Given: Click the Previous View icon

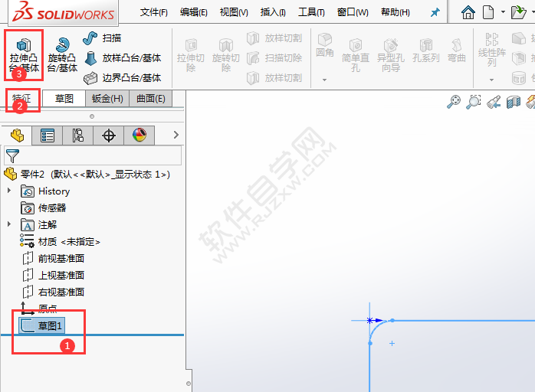Looking at the screenshot, I should click(x=494, y=102).
